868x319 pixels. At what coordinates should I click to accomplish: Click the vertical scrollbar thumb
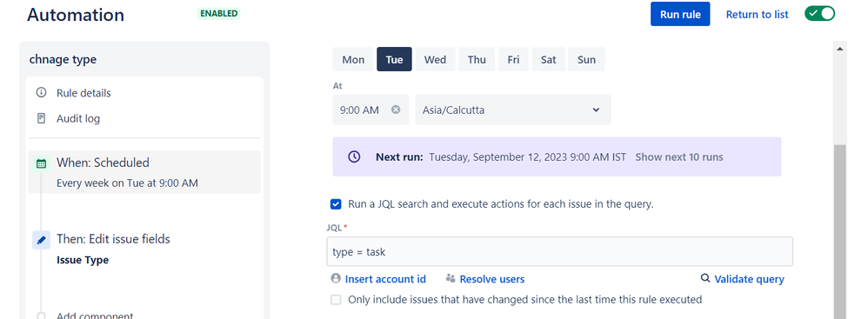pyautogui.click(x=840, y=232)
